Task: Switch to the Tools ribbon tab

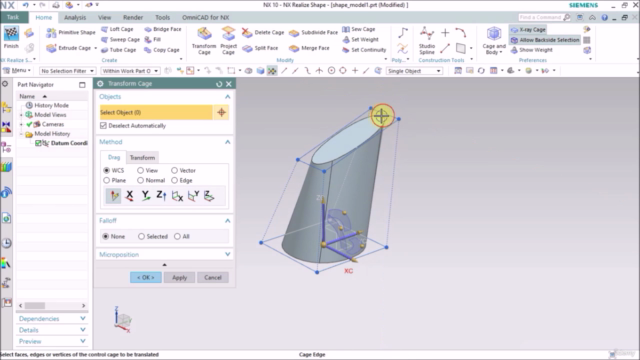Action: pyautogui.click(x=162, y=18)
